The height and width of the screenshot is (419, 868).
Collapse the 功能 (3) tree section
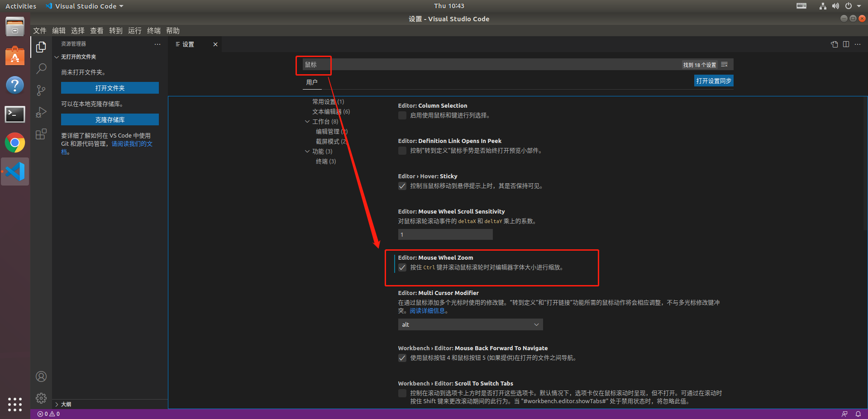tap(307, 152)
